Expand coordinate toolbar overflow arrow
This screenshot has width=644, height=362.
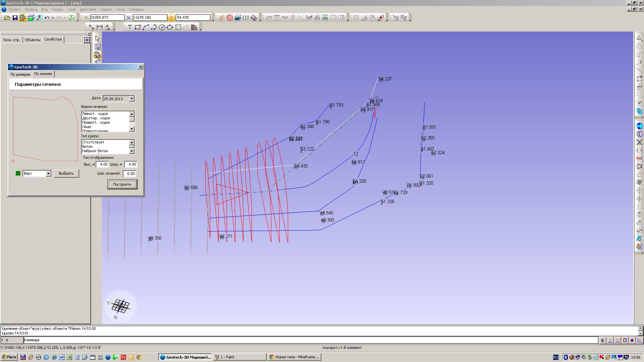213,20
